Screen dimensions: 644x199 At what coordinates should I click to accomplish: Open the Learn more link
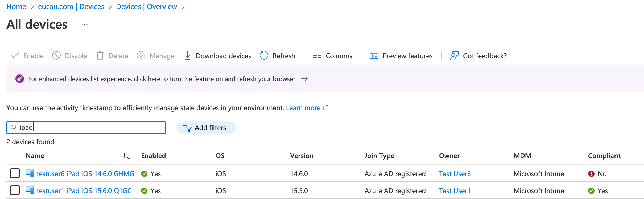303,108
